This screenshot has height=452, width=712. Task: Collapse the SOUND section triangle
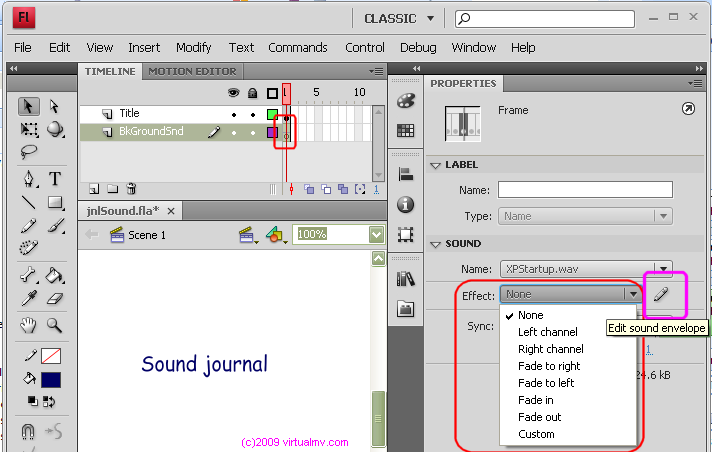coord(435,244)
